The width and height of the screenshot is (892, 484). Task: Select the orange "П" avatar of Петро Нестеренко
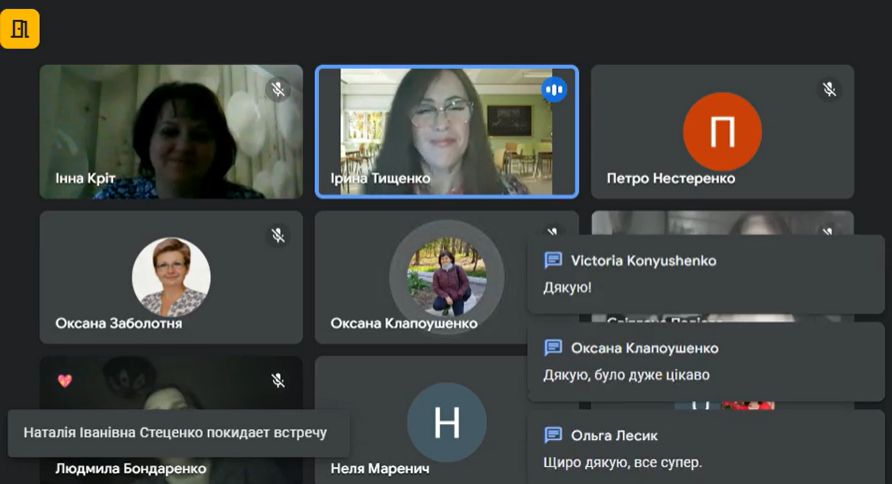point(722,131)
